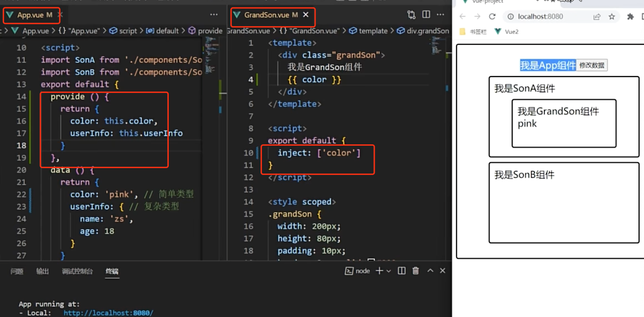Screen dimensions: 644x317
Task: Close the GrandSon.vue tab
Action: pyautogui.click(x=306, y=15)
